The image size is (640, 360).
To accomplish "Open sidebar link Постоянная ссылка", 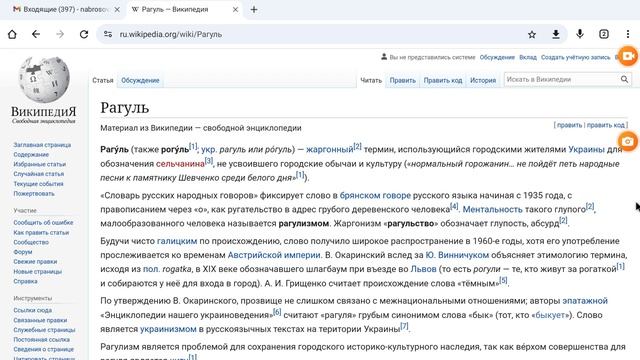I will tap(41, 340).
